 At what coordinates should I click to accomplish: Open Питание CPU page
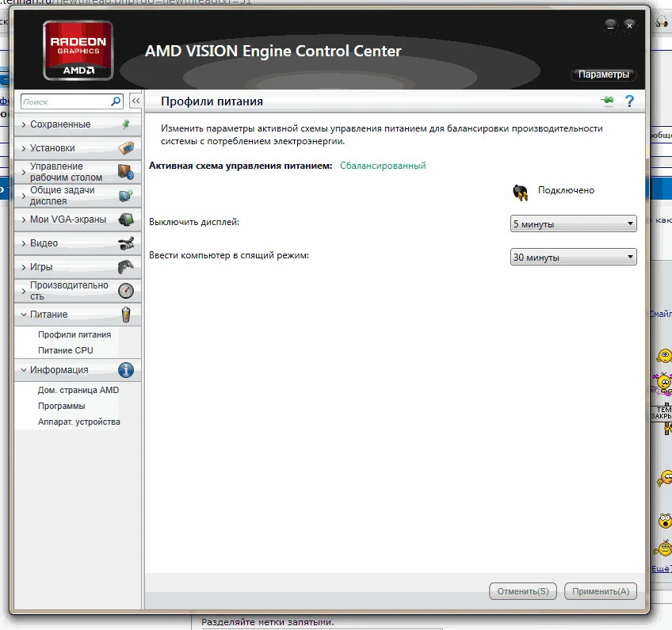pos(66,350)
